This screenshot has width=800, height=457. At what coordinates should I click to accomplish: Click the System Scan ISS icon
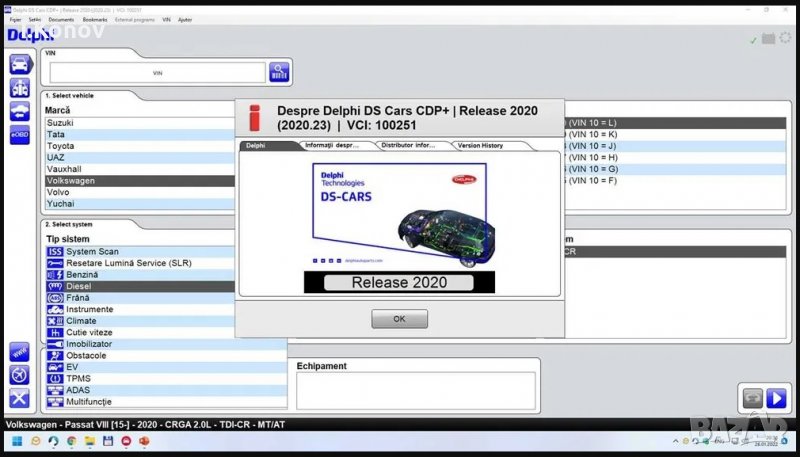click(x=55, y=251)
